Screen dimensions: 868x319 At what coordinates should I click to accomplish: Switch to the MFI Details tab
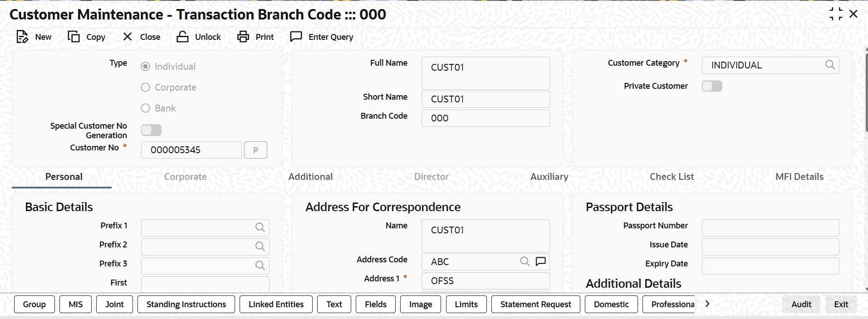coord(799,177)
